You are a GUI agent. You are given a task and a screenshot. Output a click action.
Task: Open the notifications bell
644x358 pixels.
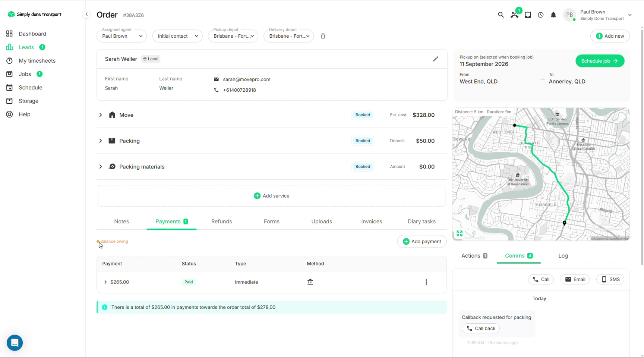[x=553, y=15]
